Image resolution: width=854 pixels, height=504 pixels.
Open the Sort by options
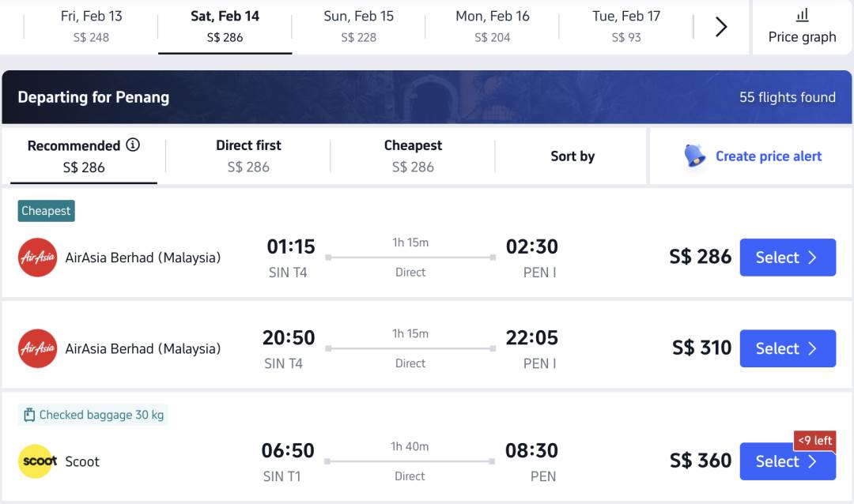point(572,156)
